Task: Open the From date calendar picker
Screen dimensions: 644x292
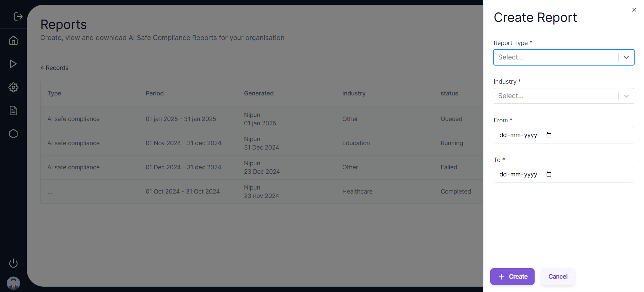Action: pos(549,135)
